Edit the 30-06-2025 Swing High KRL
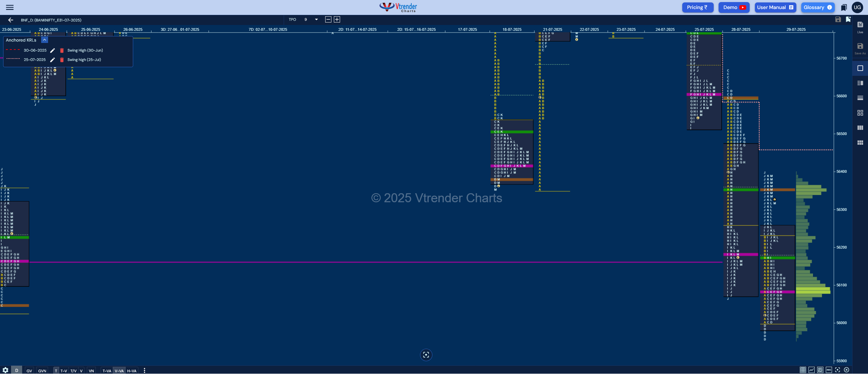This screenshot has height=374, width=868. [53, 51]
